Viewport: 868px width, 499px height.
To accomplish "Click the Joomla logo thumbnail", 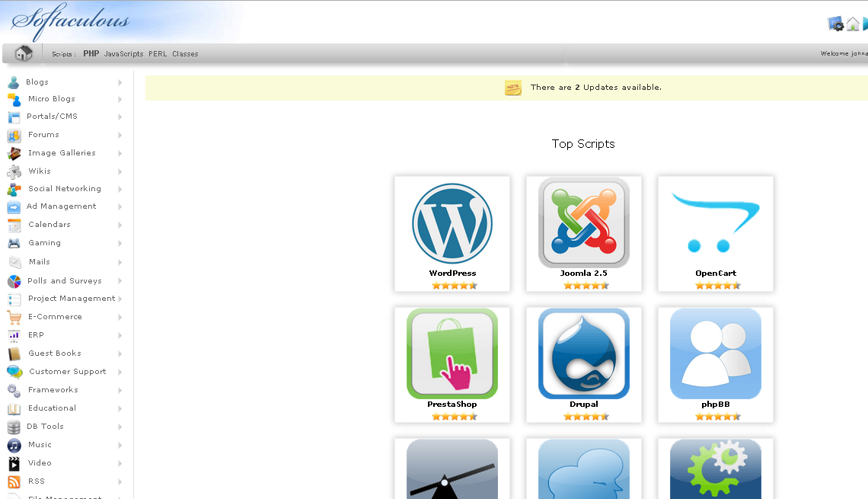I will pyautogui.click(x=583, y=222).
